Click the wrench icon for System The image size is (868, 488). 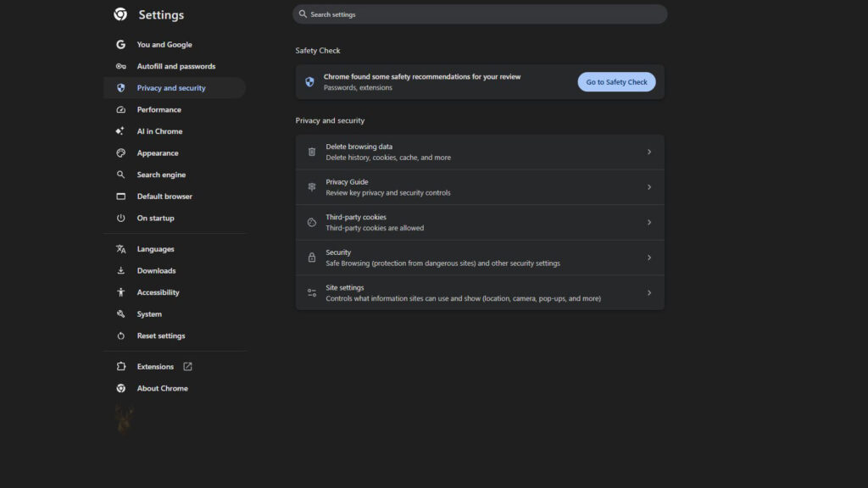120,313
